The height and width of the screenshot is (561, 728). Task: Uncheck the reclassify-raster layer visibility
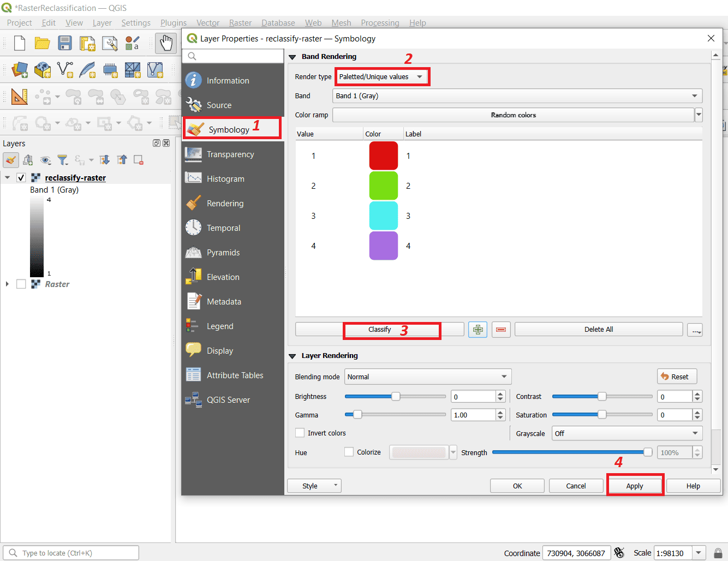pos(21,177)
